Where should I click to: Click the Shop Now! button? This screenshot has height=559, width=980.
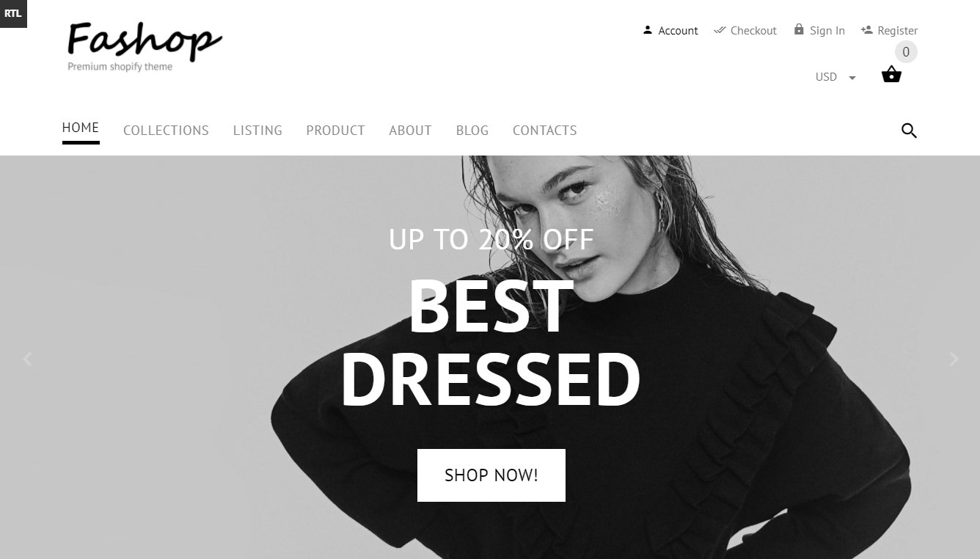point(491,475)
